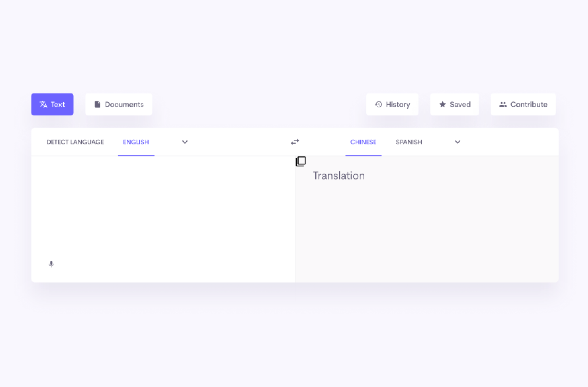Click the microphone input icon

[51, 264]
